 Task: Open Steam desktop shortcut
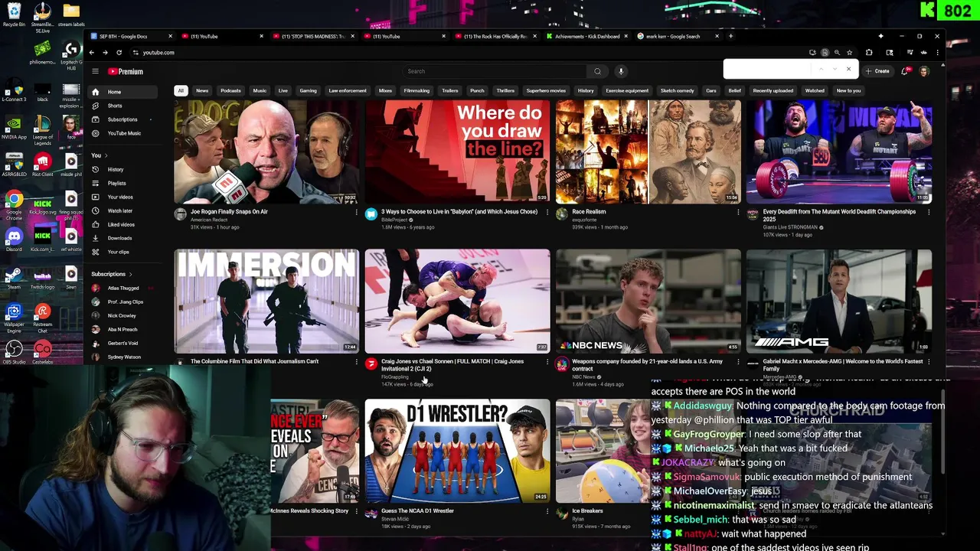14,278
